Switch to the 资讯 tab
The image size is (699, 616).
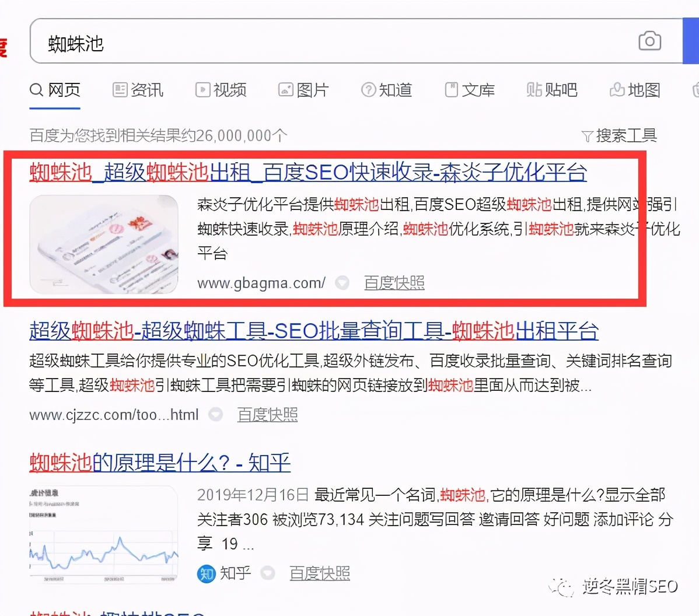(138, 90)
